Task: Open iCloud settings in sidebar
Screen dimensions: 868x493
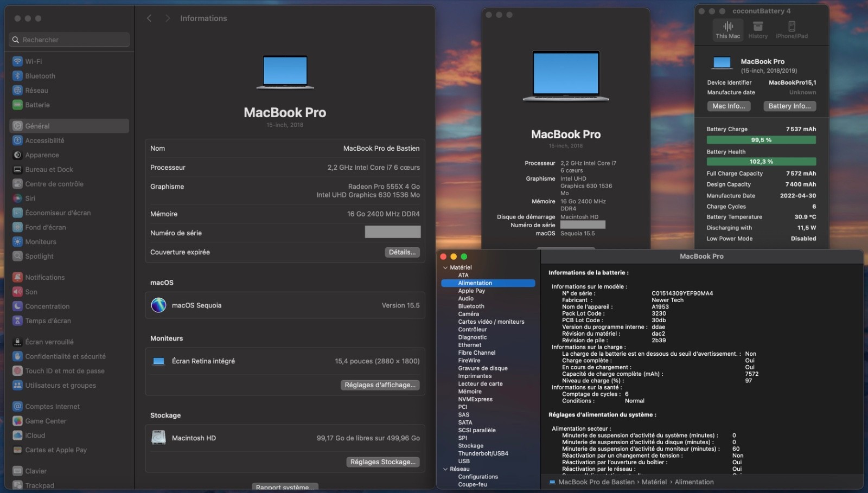Action: click(x=69, y=436)
